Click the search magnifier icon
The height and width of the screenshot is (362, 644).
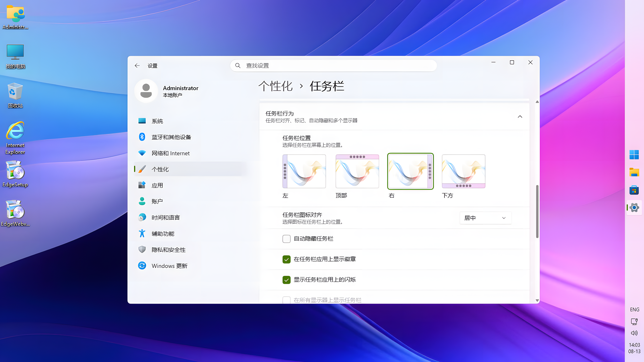238,66
